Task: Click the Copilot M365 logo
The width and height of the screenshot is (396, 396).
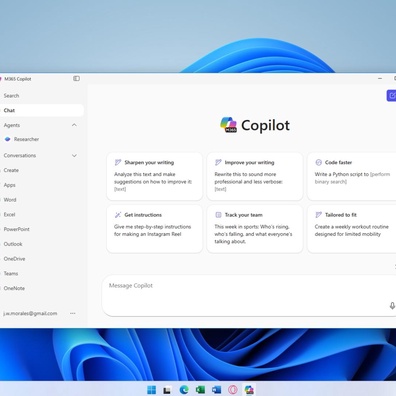Action: tap(228, 125)
